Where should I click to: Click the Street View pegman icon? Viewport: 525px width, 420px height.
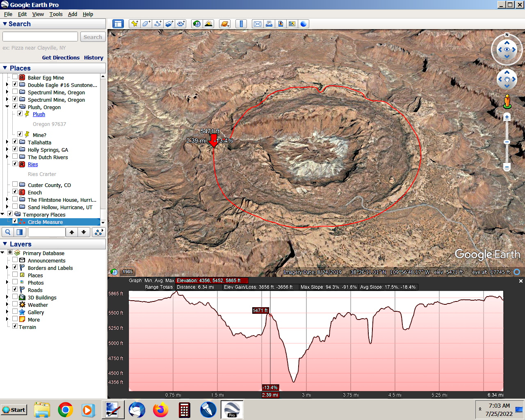(507, 101)
